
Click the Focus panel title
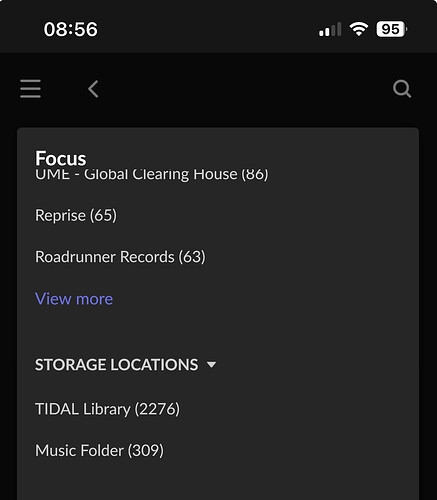point(61,158)
